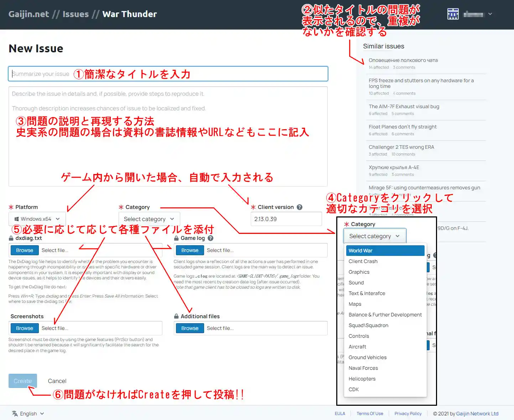The height and width of the screenshot is (420, 514).
Task: Click the Game log lock icon
Action: click(x=176, y=238)
